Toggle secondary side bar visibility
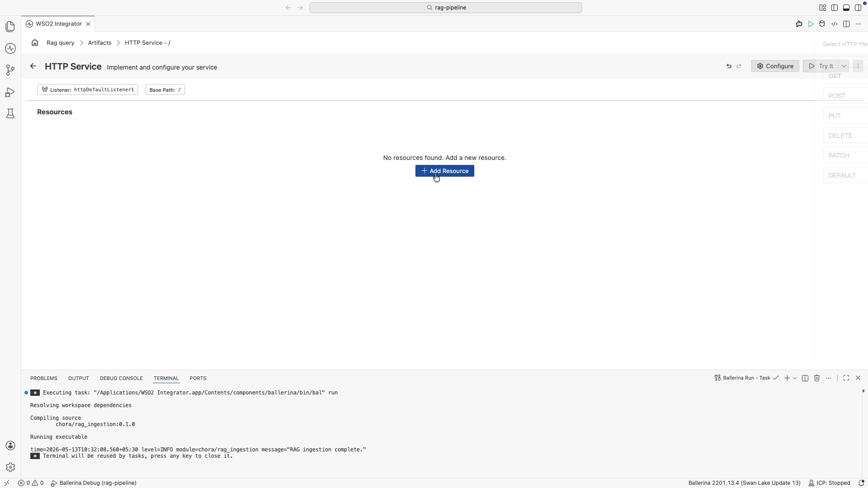The height and width of the screenshot is (488, 868). tap(858, 8)
